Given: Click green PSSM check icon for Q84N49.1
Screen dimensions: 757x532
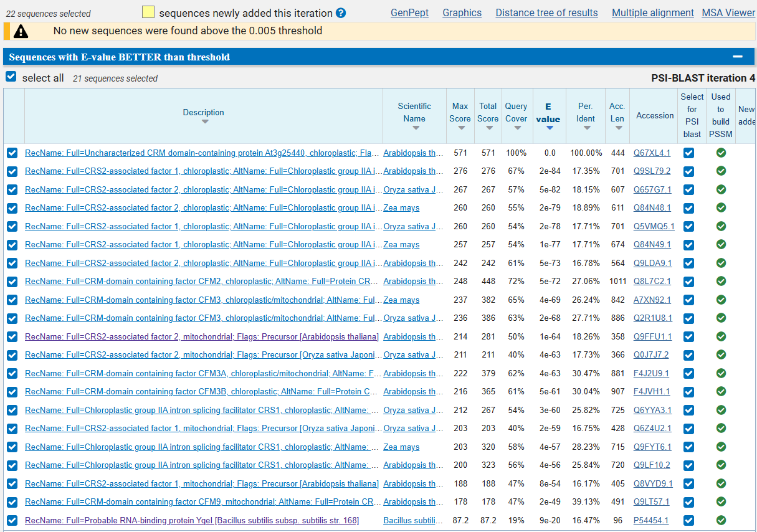Looking at the screenshot, I should pyautogui.click(x=721, y=244).
